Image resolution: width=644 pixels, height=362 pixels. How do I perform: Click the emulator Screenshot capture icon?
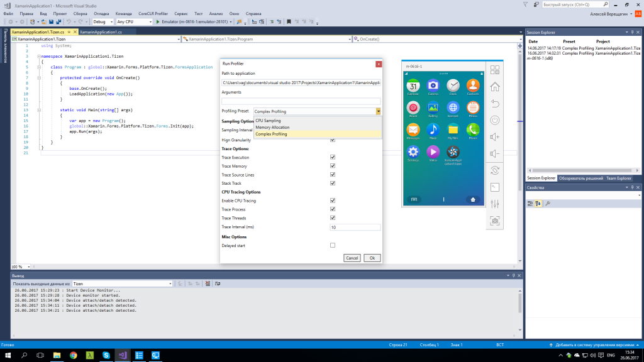494,221
